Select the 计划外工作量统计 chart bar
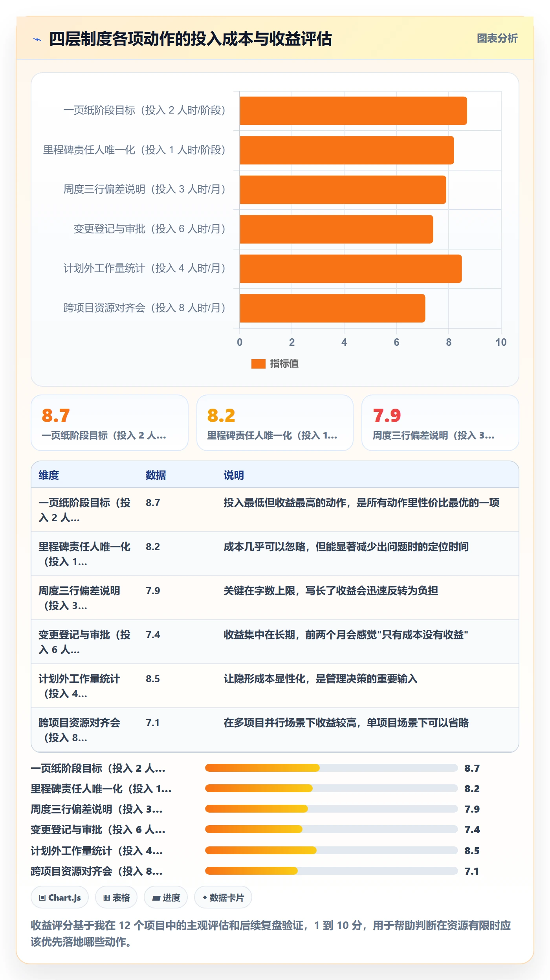 tap(350, 269)
